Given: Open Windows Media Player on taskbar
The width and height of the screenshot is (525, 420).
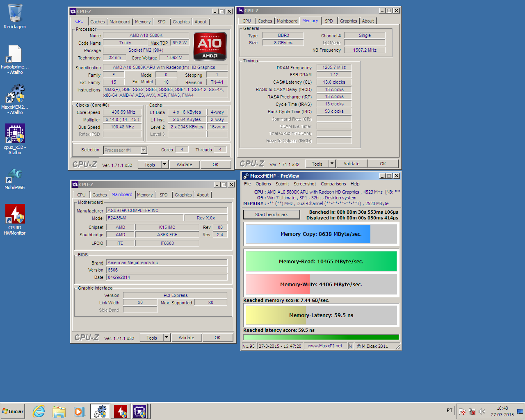Looking at the screenshot, I should [79, 411].
